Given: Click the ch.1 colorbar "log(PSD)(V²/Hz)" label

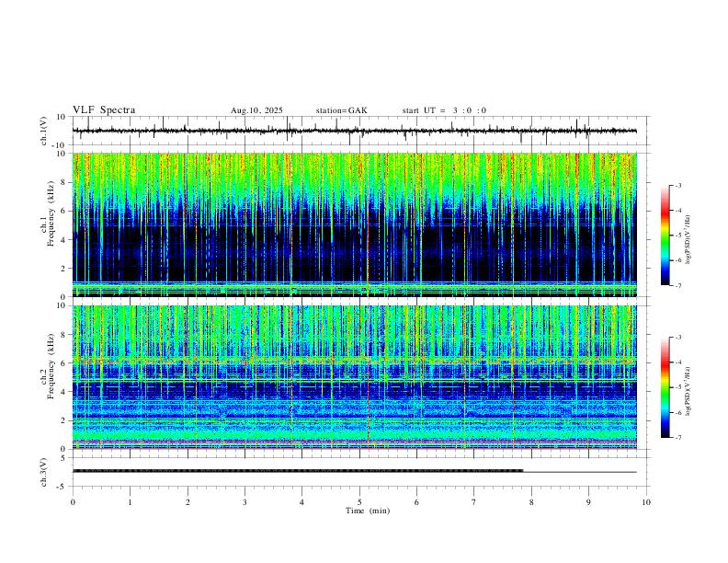Looking at the screenshot, I should coord(688,240).
